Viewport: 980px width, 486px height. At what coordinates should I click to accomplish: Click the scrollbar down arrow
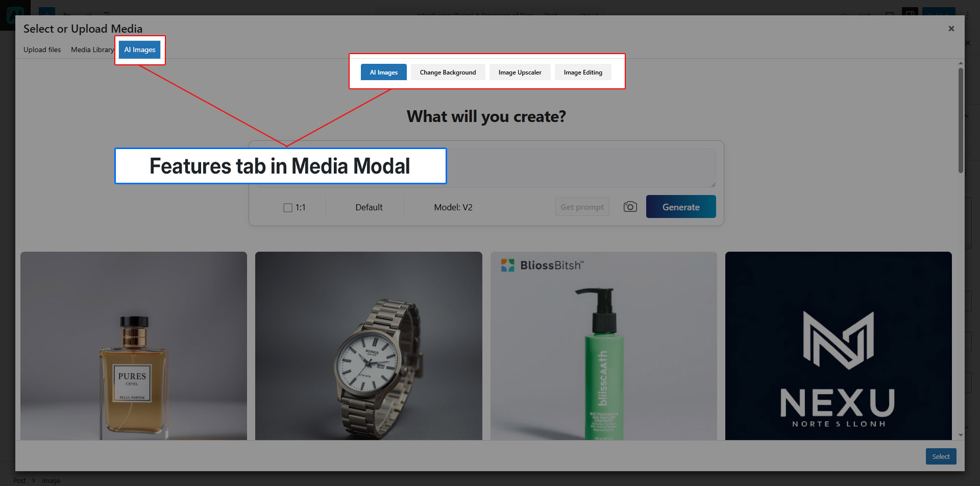(x=961, y=435)
